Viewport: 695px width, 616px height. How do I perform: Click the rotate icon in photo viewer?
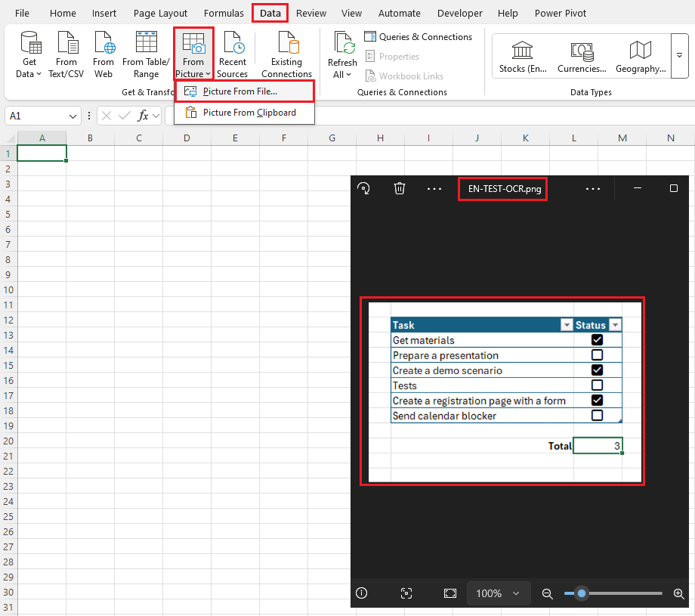click(x=364, y=189)
